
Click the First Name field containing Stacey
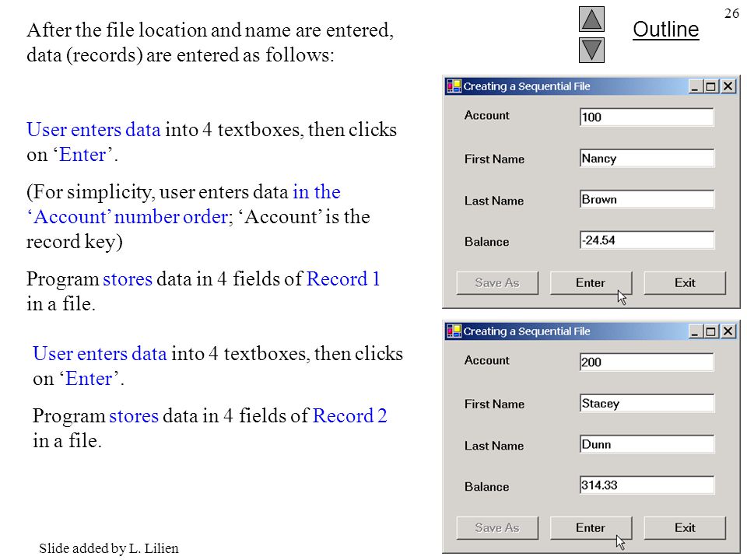(647, 404)
